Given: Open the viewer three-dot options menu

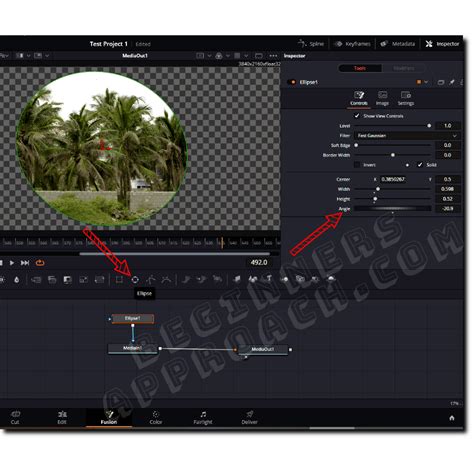Looking at the screenshot, I should coord(273,56).
